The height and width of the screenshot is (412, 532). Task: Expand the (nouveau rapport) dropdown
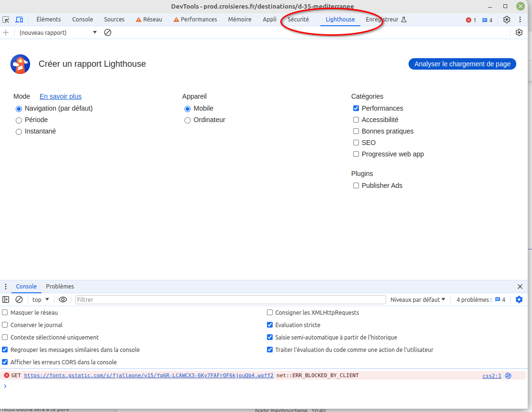[57, 32]
